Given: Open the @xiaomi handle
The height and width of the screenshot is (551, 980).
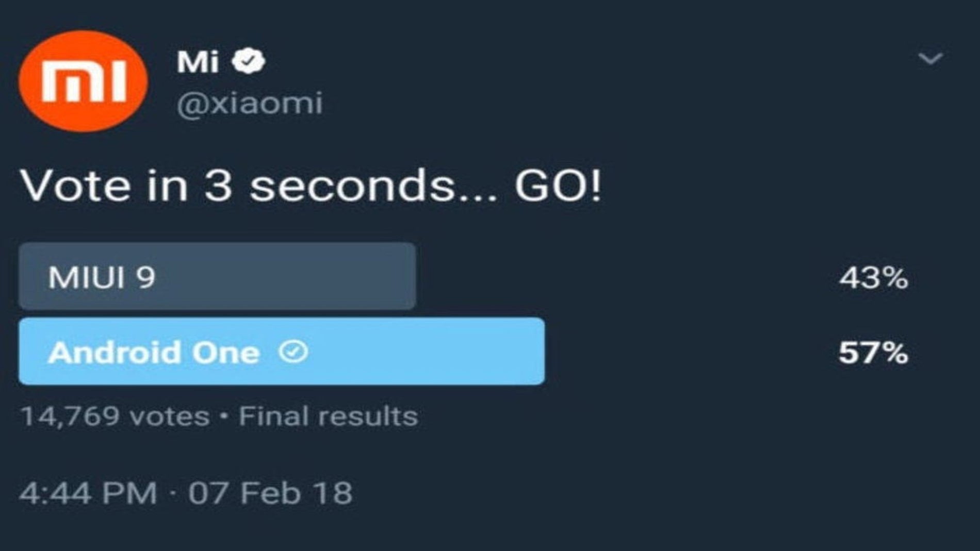Looking at the screenshot, I should 250,103.
